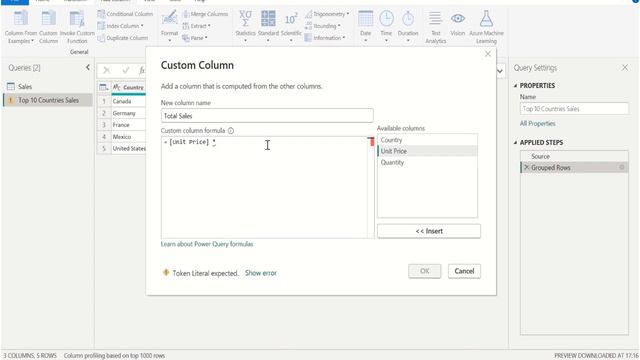Open Grouped Rows step settings gear
The height and width of the screenshot is (360, 640).
click(x=622, y=167)
